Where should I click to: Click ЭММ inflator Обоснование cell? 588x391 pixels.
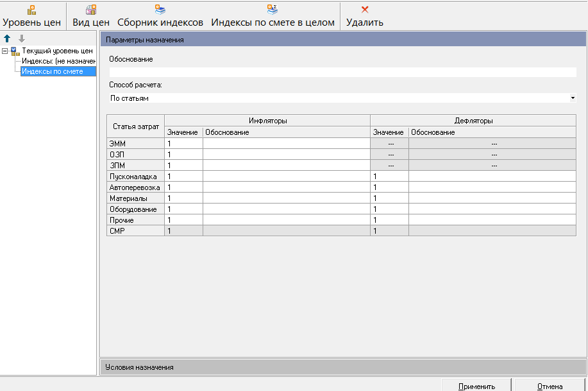(287, 143)
